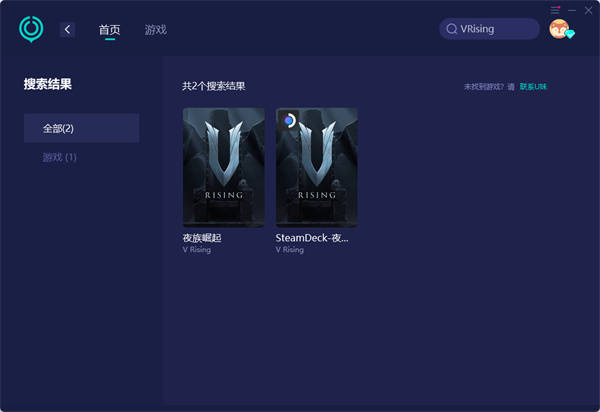Focus the VRising search field
This screenshot has height=412, width=600.
tap(489, 29)
